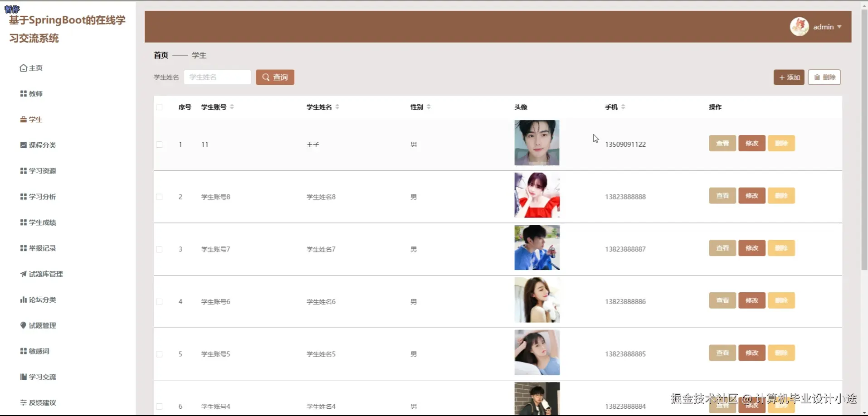Tick the select-all checkbox in the table header
Viewport: 868px width, 416px height.
click(159, 107)
